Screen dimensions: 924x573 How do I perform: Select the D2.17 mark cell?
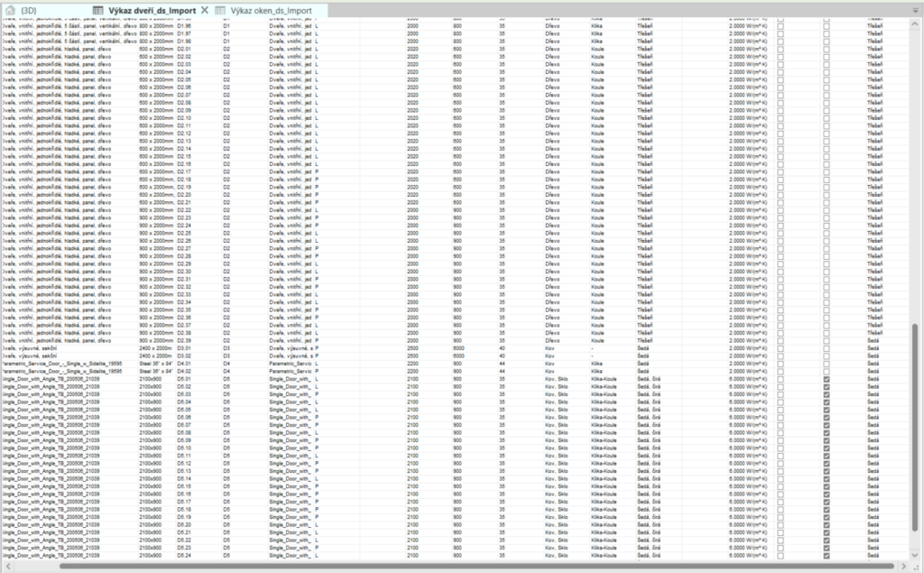click(x=184, y=171)
